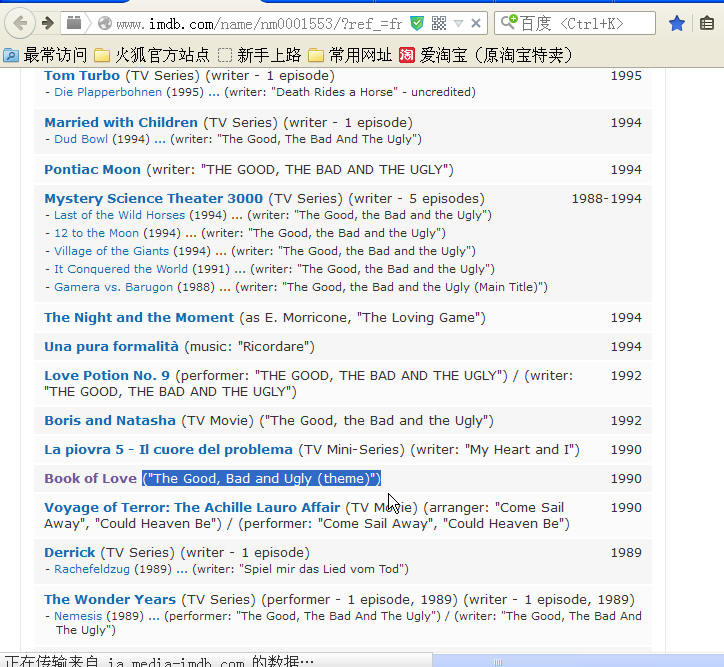The height and width of the screenshot is (667, 724).
Task: Open the 常用网址 bookmarks folder
Action: pos(350,55)
